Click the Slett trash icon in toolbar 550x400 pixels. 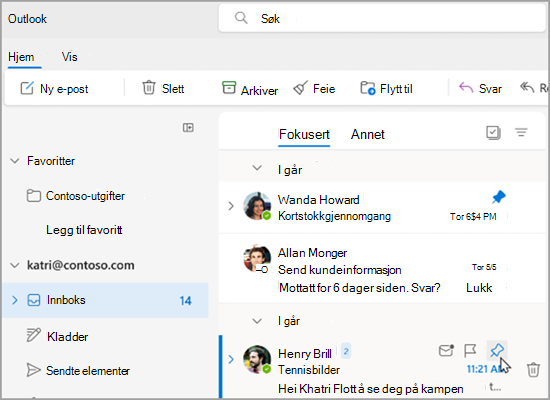tap(148, 88)
